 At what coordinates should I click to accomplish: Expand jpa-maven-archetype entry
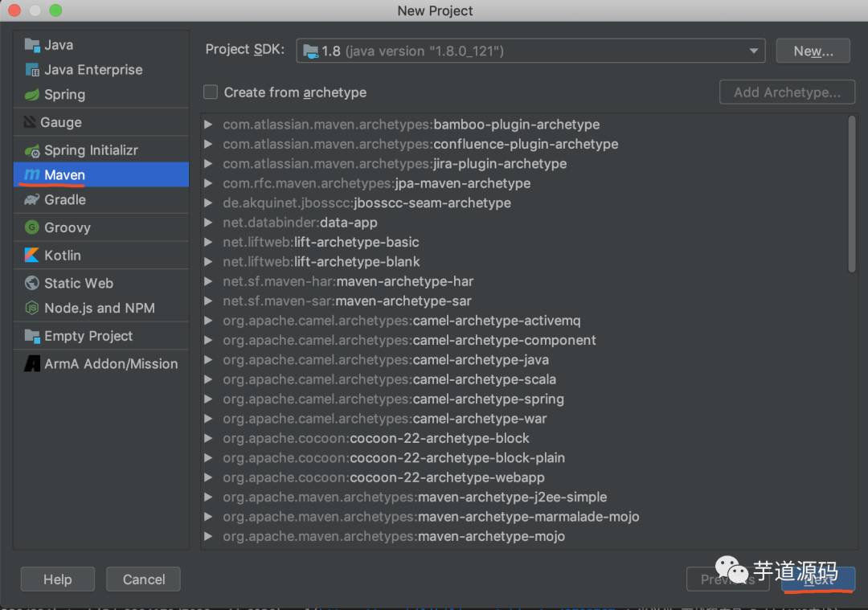point(208,183)
